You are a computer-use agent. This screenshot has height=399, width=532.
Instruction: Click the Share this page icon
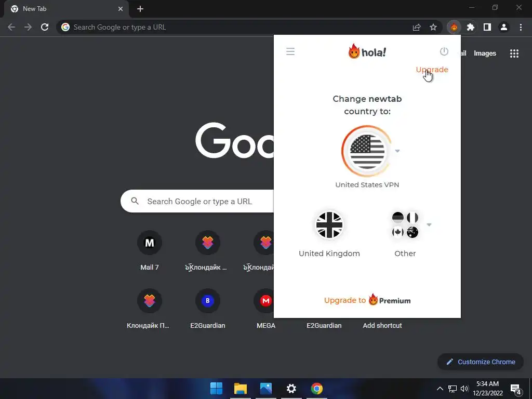click(417, 27)
